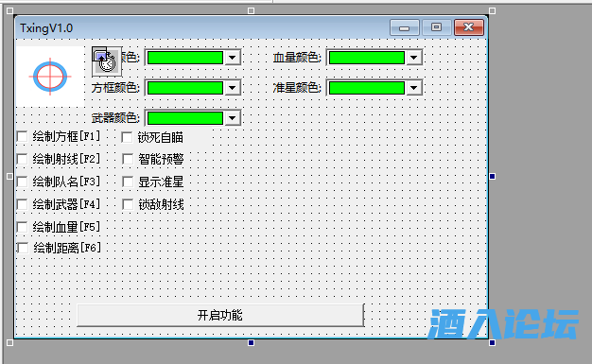592x364 pixels.
Task: Click the bottom-center form resize handle
Action: pyautogui.click(x=251, y=343)
